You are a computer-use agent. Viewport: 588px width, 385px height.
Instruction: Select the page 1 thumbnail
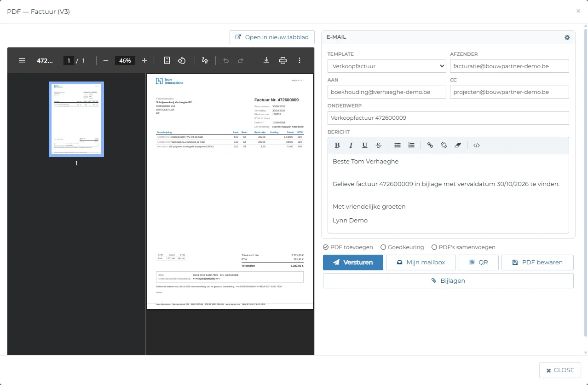pos(76,119)
